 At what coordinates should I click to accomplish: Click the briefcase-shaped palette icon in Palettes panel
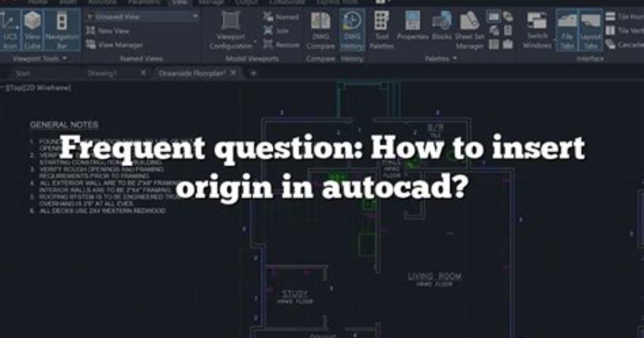click(508, 44)
